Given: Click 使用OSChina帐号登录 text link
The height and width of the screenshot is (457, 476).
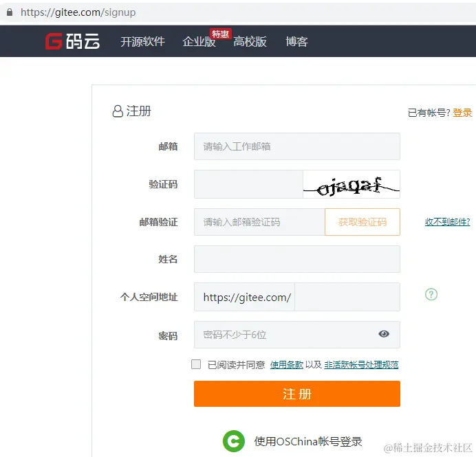Looking at the screenshot, I should 308,441.
